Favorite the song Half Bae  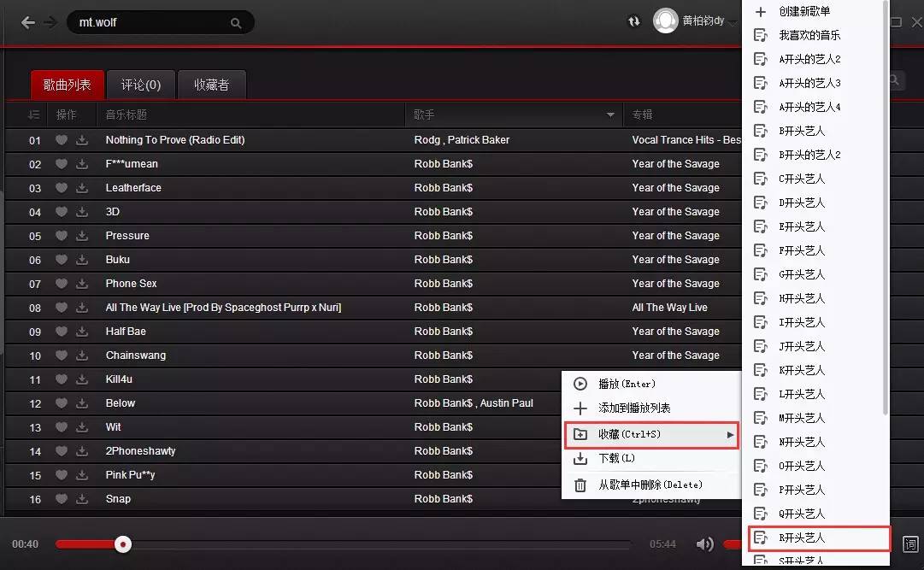[x=62, y=332]
